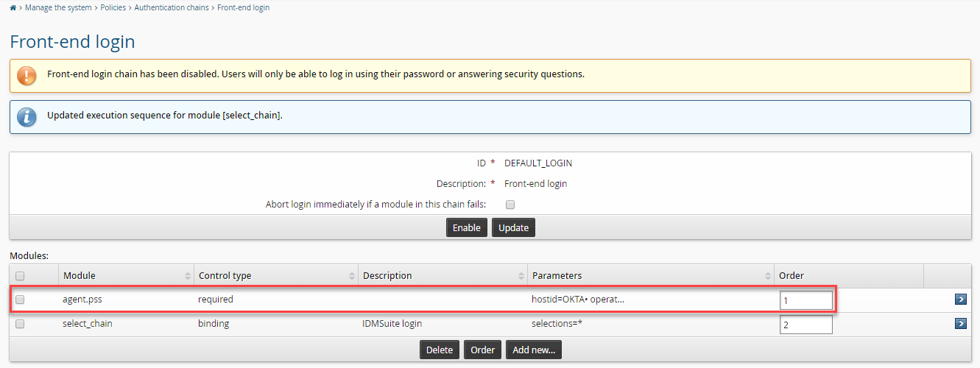Viewport: 980px width, 368px height.
Task: Sort by Control type column arrows
Action: coord(352,276)
